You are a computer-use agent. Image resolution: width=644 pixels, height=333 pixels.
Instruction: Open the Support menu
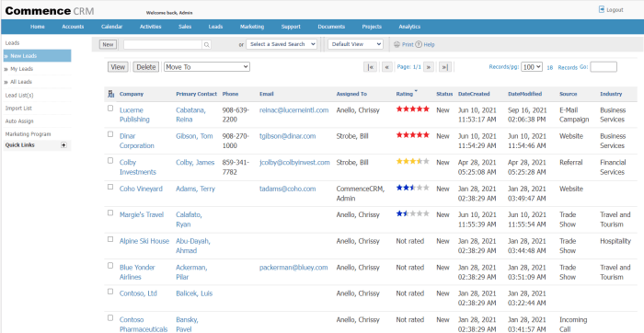tap(291, 27)
